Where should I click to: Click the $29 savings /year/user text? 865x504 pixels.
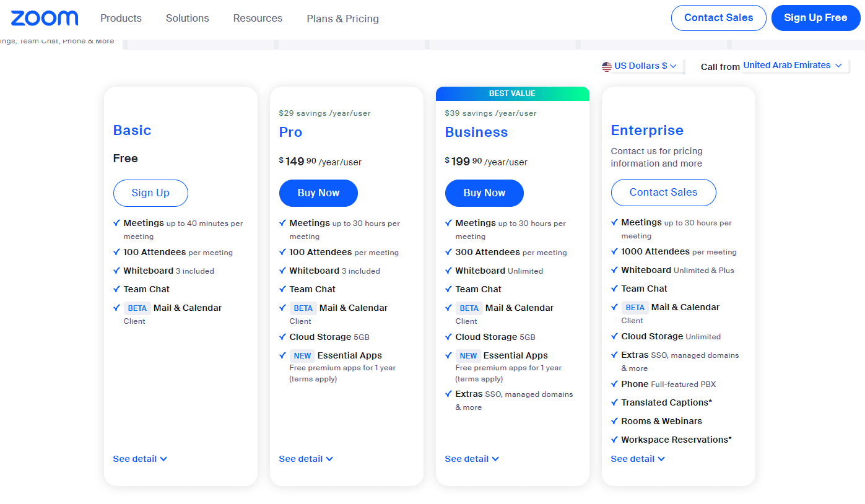325,113
